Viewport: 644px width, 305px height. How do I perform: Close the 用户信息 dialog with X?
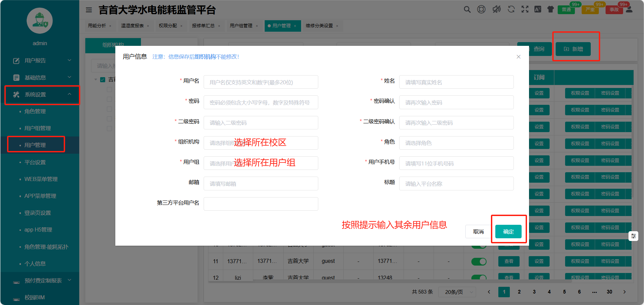pos(519,57)
